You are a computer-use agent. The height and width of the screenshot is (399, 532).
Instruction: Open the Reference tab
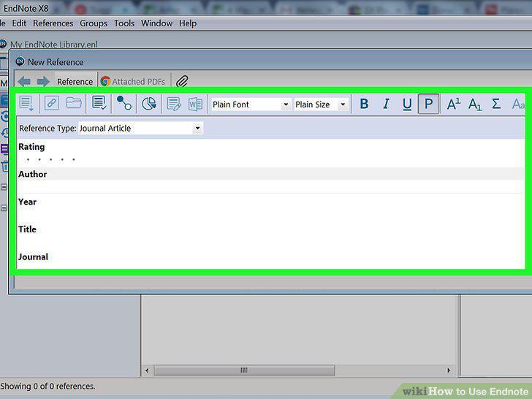click(x=75, y=81)
